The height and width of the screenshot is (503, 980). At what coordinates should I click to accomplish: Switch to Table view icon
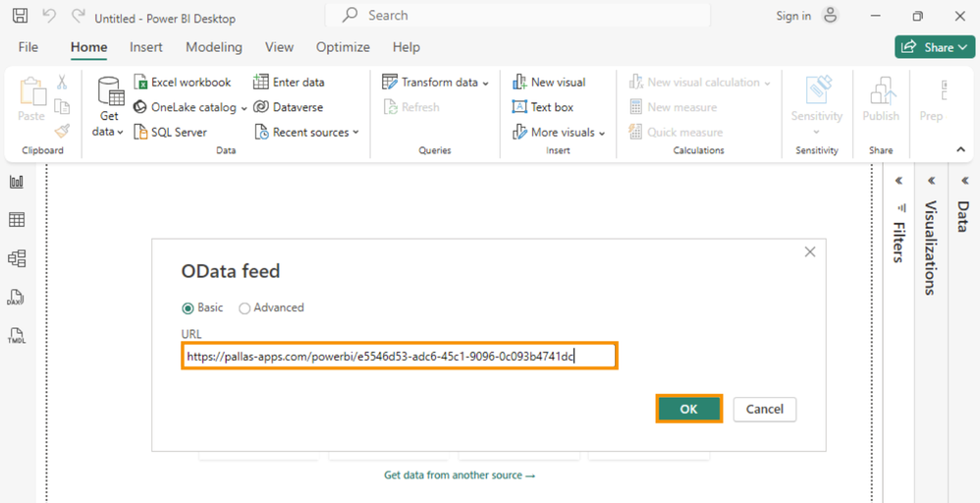[x=17, y=220]
